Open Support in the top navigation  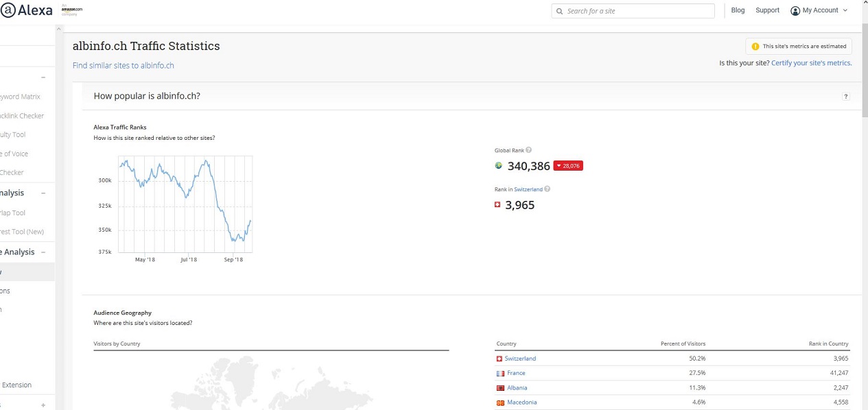767,10
